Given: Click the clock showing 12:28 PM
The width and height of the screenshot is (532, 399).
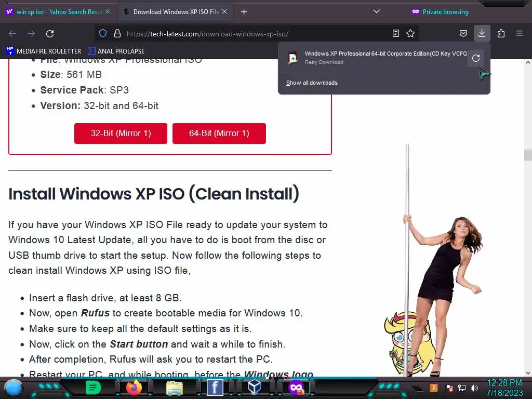Looking at the screenshot, I should [504, 383].
